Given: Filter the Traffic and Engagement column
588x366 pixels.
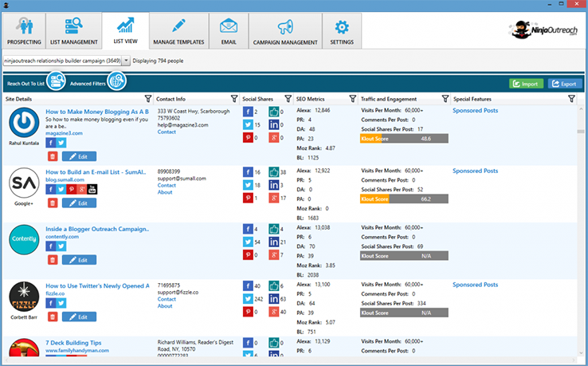Looking at the screenshot, I should pyautogui.click(x=445, y=99).
